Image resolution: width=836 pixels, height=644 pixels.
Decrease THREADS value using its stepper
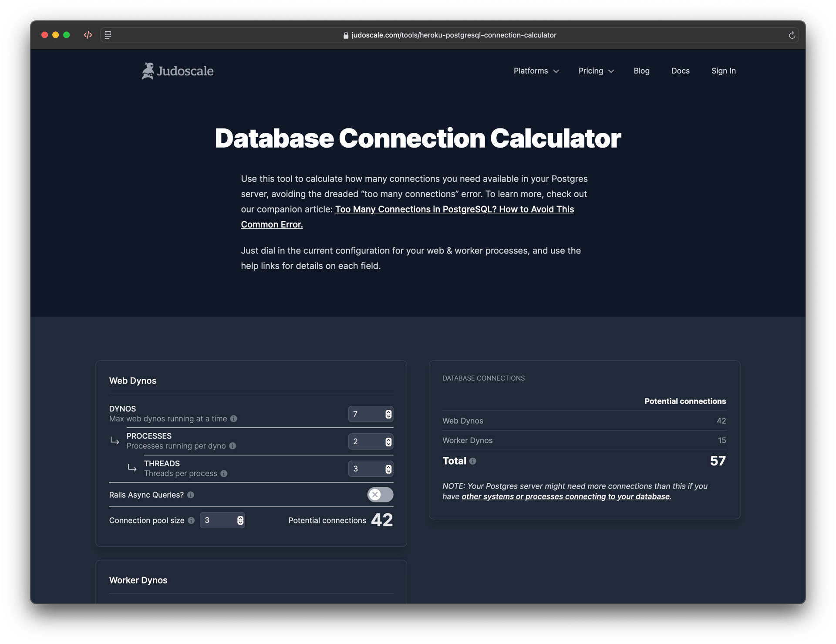(388, 471)
